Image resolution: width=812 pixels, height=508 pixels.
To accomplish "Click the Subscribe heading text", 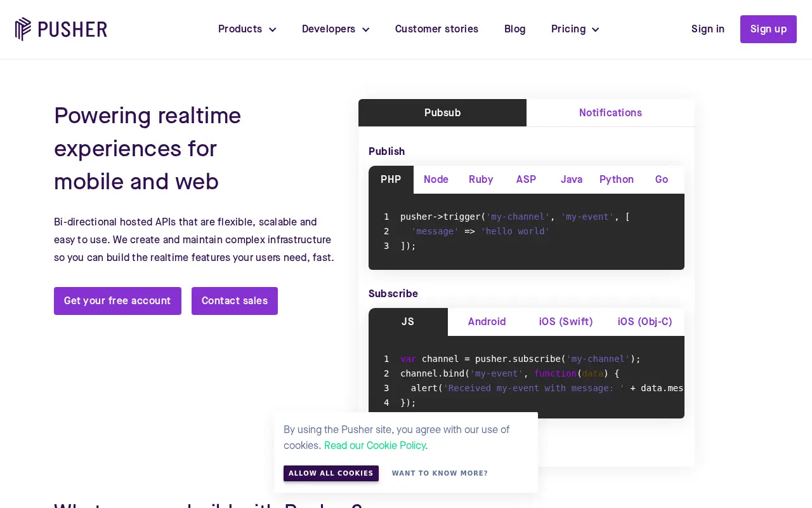I will (x=393, y=294).
